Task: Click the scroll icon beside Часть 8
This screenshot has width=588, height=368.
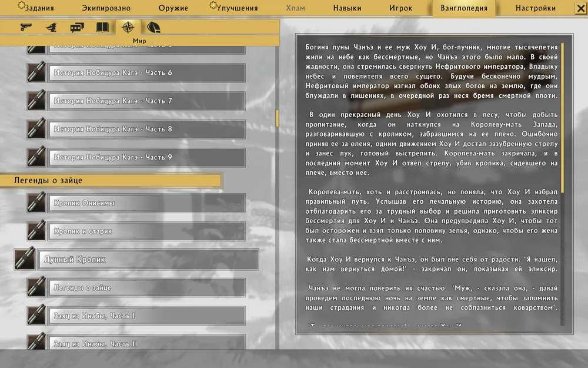Action: 36,128
